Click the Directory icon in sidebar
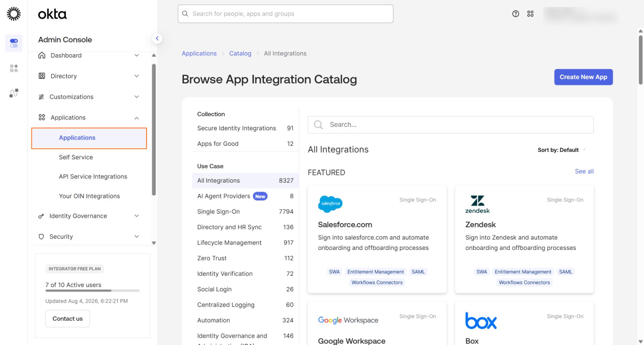Image resolution: width=644 pixels, height=345 pixels. pos(42,76)
